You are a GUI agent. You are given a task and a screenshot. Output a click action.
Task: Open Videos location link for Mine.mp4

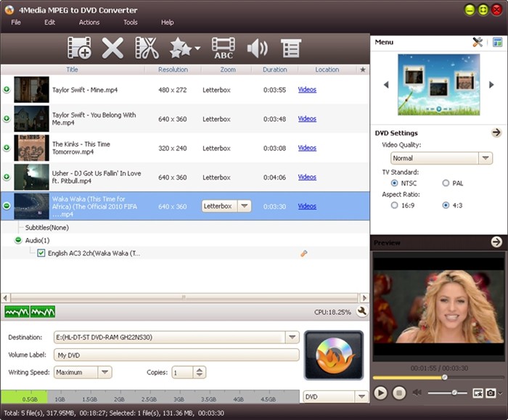coord(307,90)
